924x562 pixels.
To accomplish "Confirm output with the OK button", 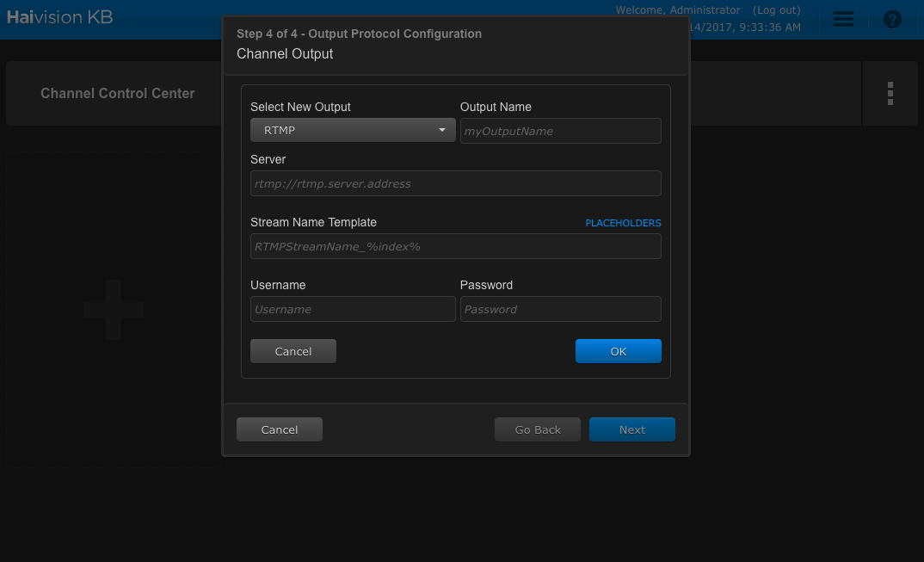I will tap(619, 351).
